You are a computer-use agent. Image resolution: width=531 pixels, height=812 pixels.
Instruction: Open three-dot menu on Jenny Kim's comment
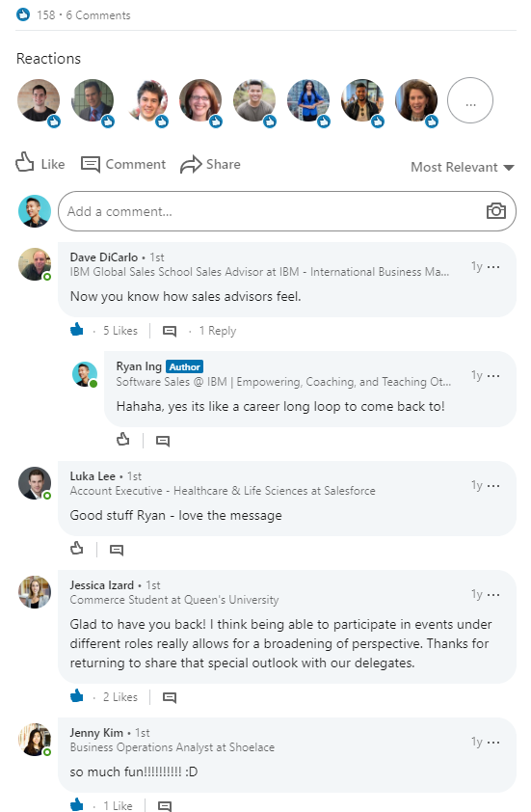pyautogui.click(x=493, y=742)
